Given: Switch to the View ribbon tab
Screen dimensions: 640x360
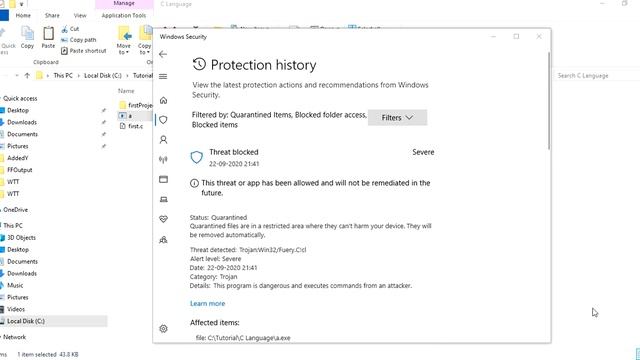Looking at the screenshot, I should [80, 16].
